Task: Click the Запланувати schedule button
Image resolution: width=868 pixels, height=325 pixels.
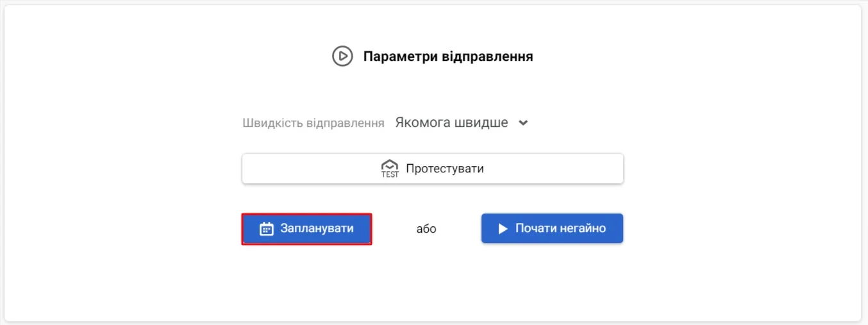Action: pos(306,229)
